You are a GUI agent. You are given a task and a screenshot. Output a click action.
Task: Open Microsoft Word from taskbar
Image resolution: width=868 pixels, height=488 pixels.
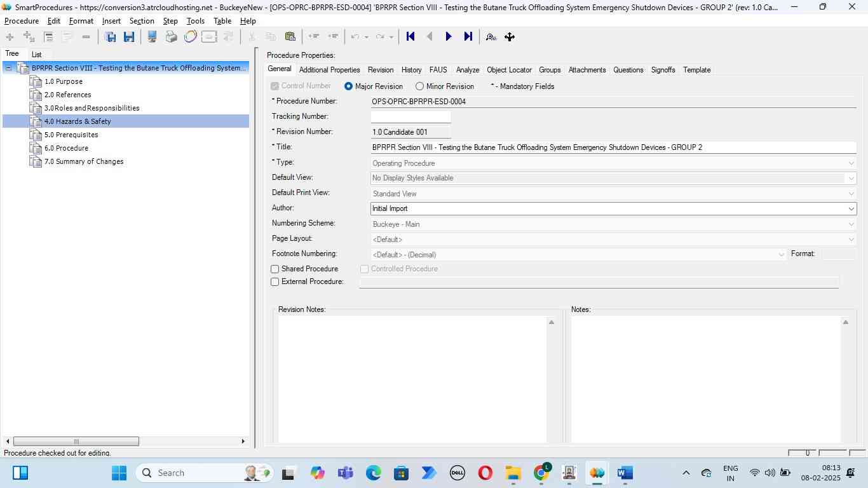click(x=625, y=473)
